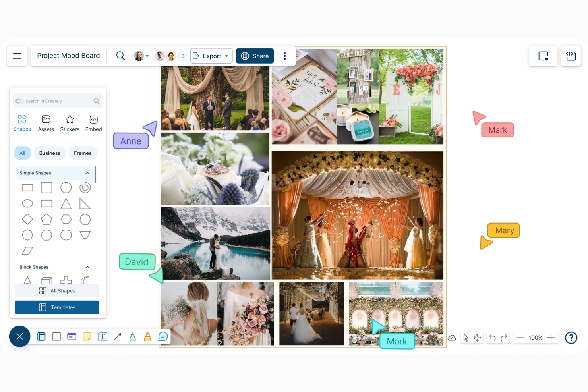Select the yellow sticky note tool
This screenshot has width=588, height=392.
click(x=87, y=337)
